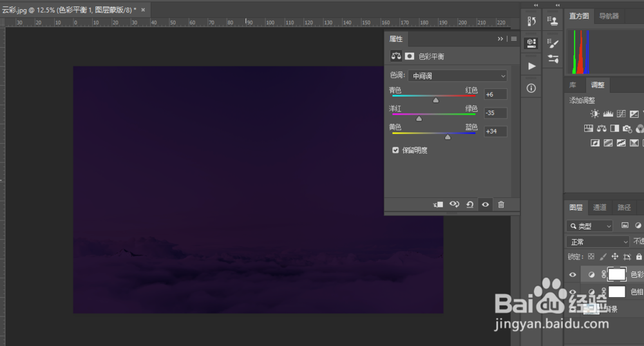
Task: Collapse the first icon dock column
Action: [x=536, y=5]
